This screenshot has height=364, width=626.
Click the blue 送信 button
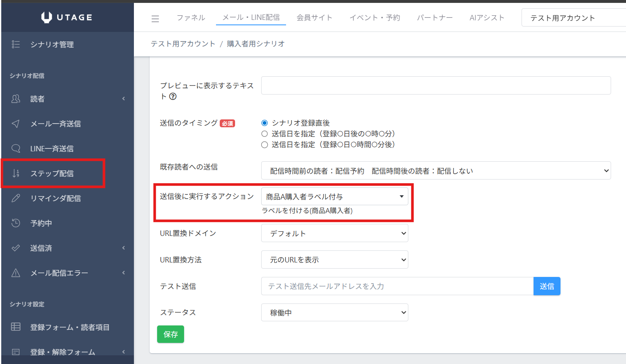[546, 286]
